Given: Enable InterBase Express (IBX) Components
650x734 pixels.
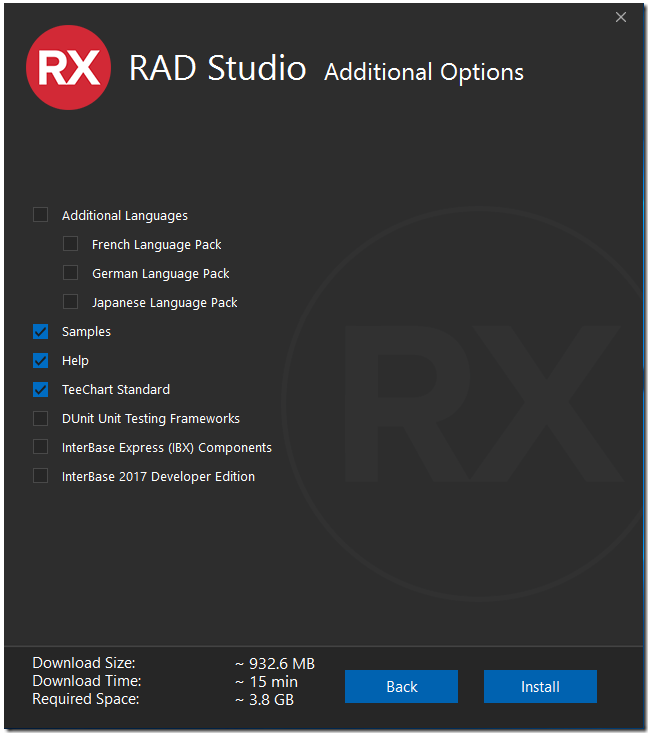Looking at the screenshot, I should (x=41, y=447).
